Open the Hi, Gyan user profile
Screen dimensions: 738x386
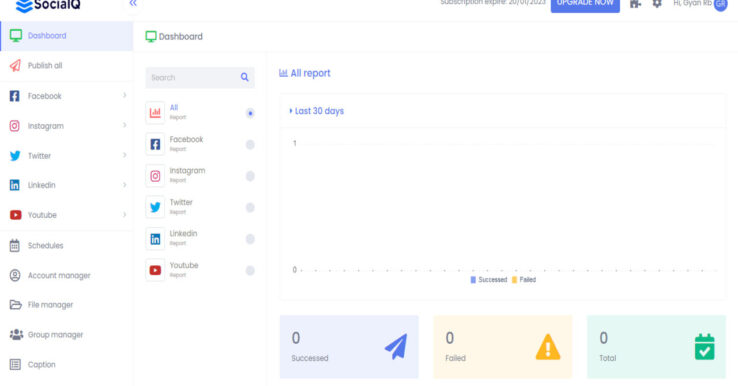[700, 4]
